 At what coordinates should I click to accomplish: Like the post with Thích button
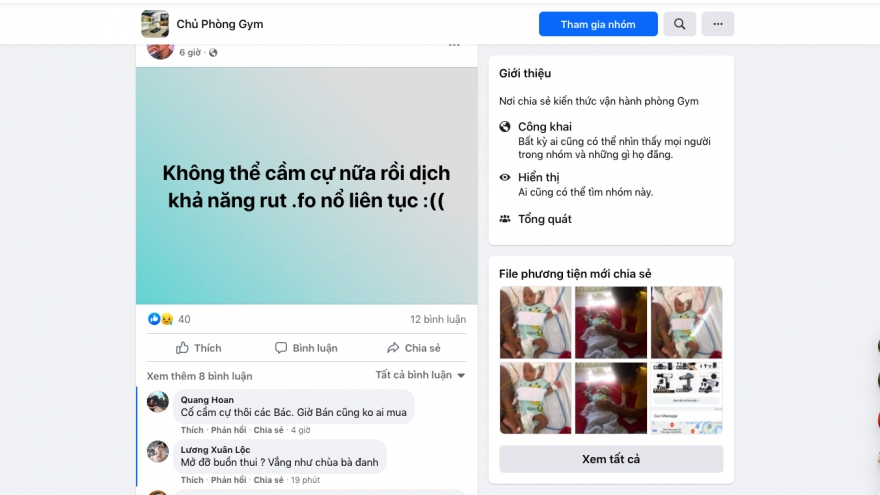[x=199, y=348]
